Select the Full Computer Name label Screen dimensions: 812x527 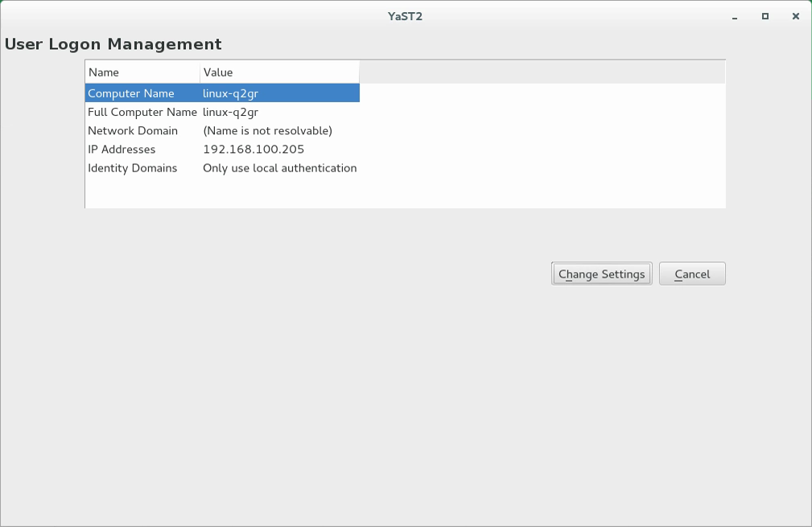tap(142, 112)
